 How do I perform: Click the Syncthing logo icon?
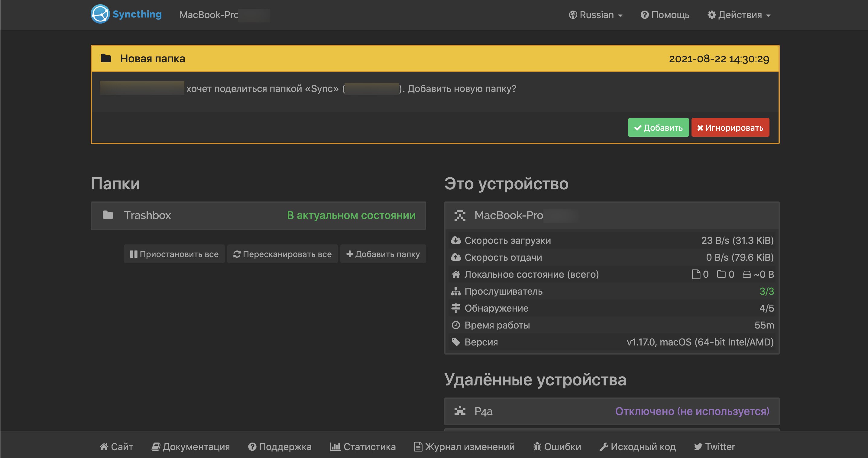tap(100, 14)
